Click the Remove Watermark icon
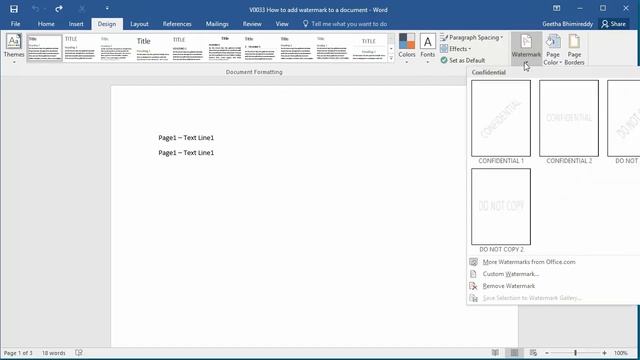640x360 pixels. click(x=473, y=286)
